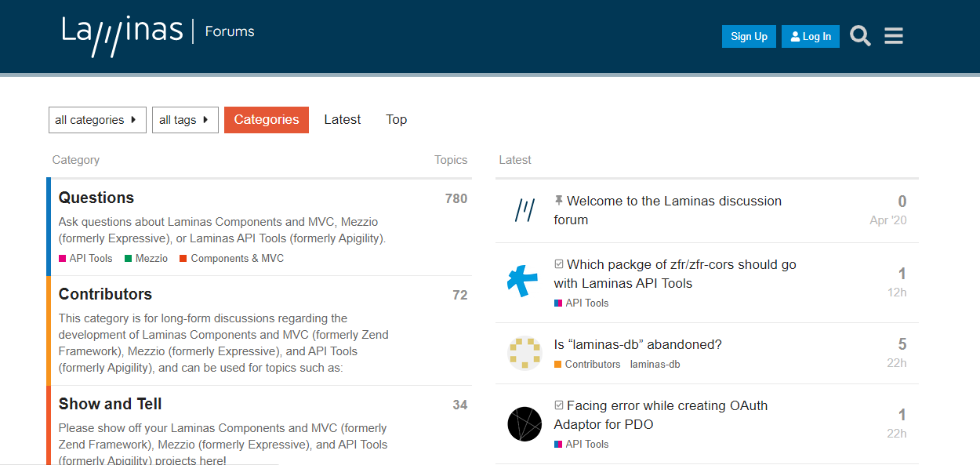Click the Mezzio green subcategory badge

point(151,258)
